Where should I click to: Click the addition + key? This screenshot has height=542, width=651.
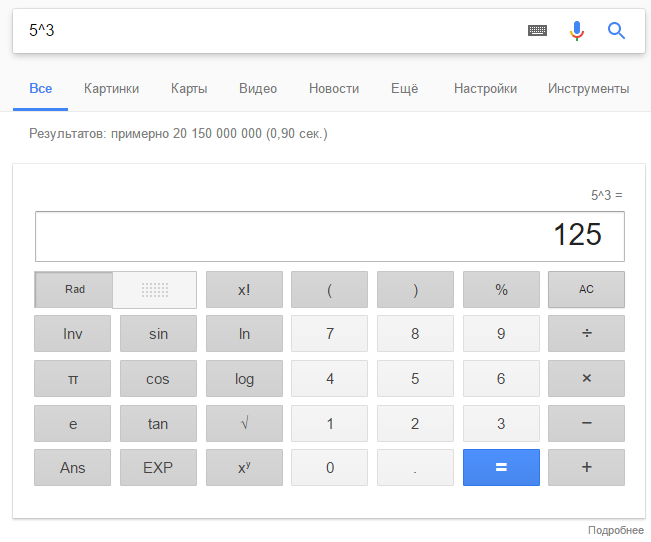click(x=586, y=467)
